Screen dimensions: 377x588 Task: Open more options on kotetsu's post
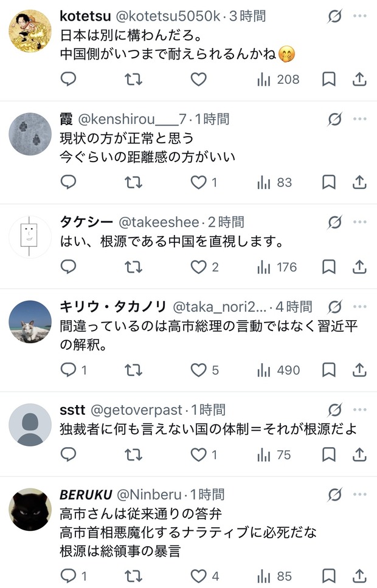pos(360,16)
